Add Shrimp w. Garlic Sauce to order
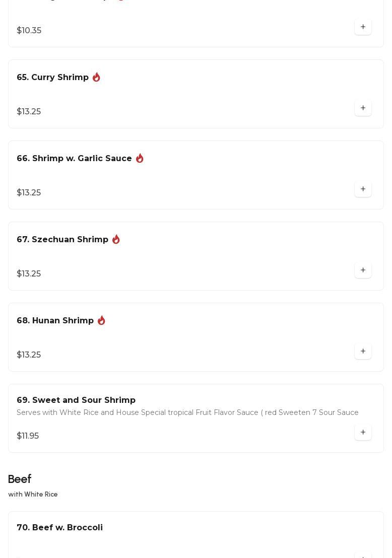This screenshot has width=392, height=558. tap(363, 189)
